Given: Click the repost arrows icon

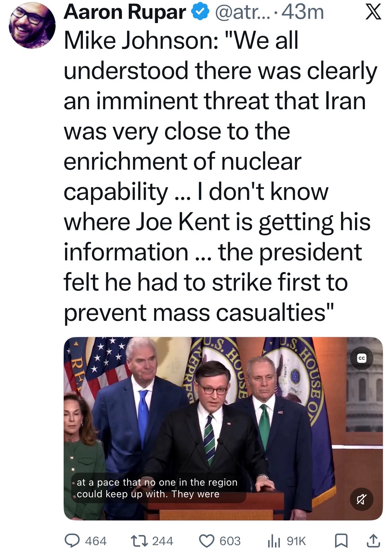Looking at the screenshot, I should [x=139, y=541].
